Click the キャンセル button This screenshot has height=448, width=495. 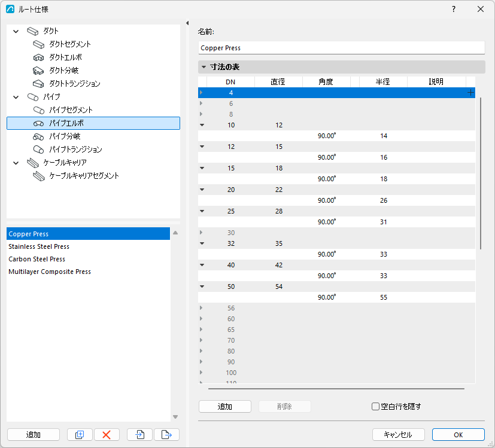[x=399, y=434]
